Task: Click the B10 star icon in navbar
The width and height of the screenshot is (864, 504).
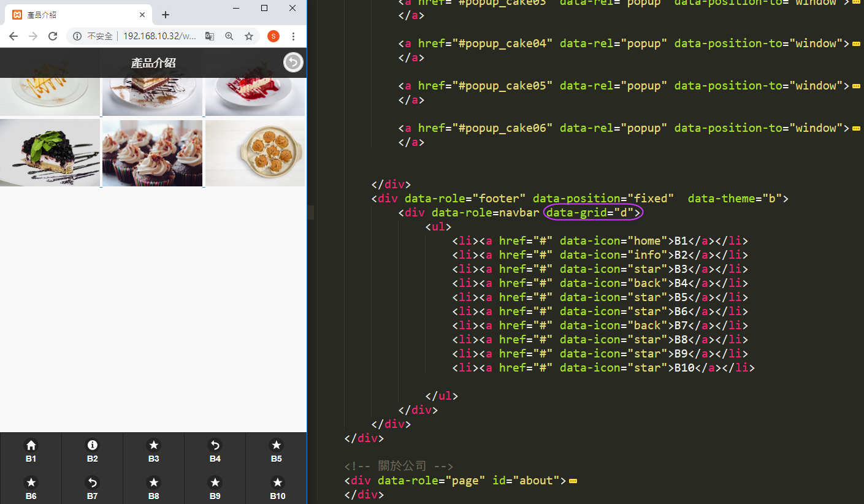Action: (277, 483)
